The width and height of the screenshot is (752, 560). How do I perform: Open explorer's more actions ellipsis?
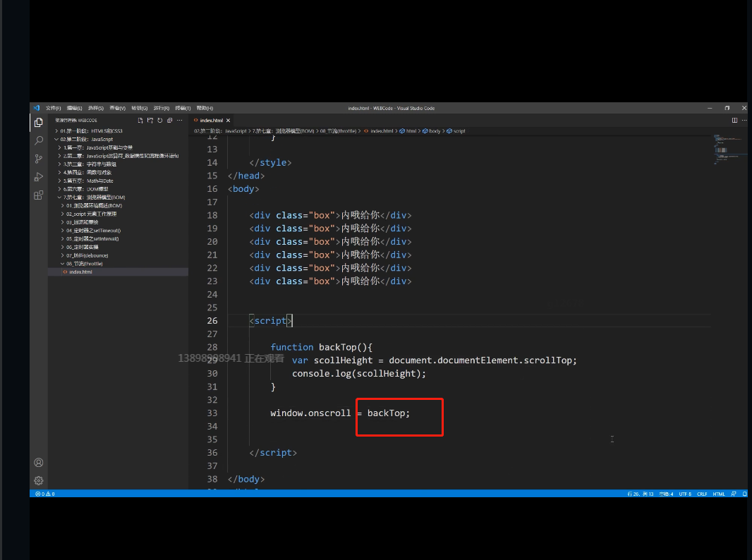(x=179, y=121)
